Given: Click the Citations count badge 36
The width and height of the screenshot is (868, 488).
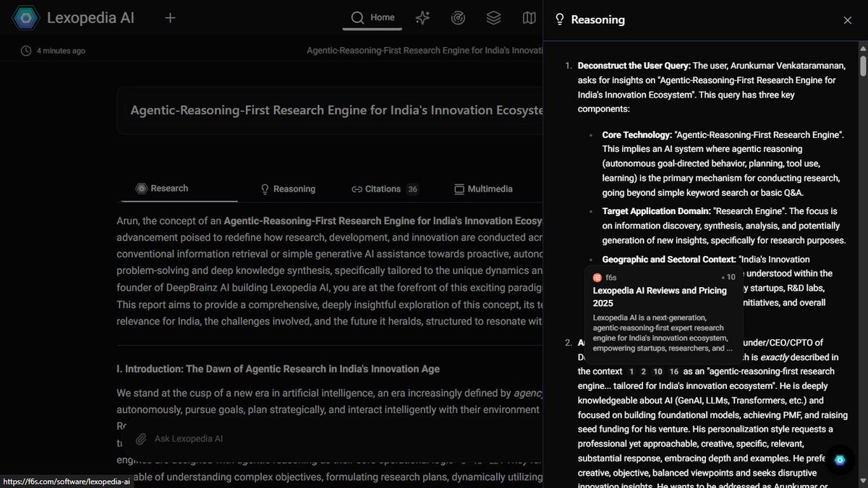Looking at the screenshot, I should 412,189.
